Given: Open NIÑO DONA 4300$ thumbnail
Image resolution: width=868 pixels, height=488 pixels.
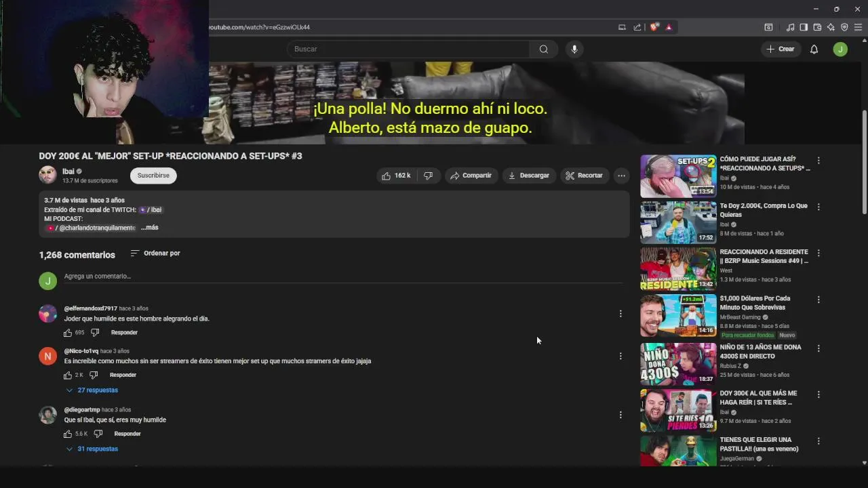Looking at the screenshot, I should [x=678, y=364].
